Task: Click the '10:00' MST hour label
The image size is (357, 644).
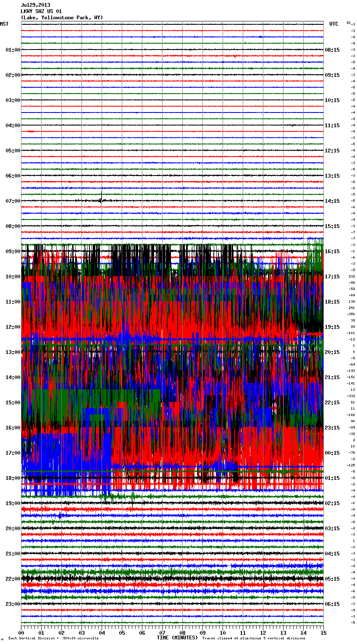Action: (13, 277)
